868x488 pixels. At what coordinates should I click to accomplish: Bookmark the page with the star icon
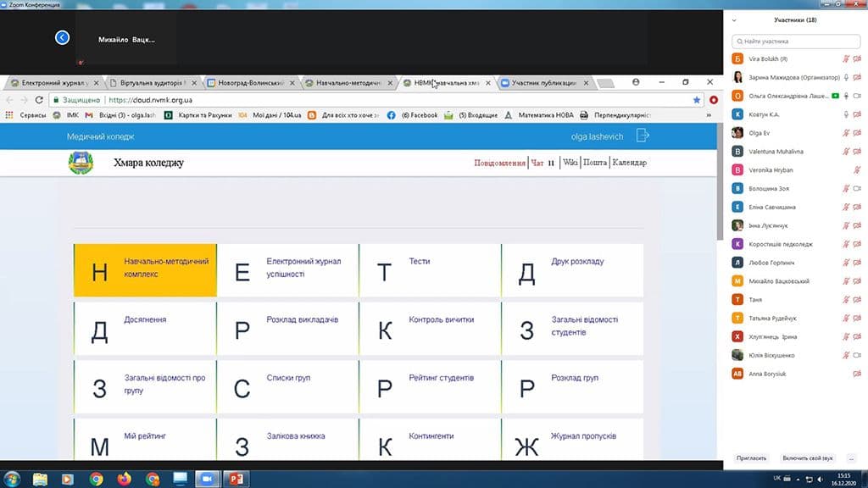pos(697,100)
